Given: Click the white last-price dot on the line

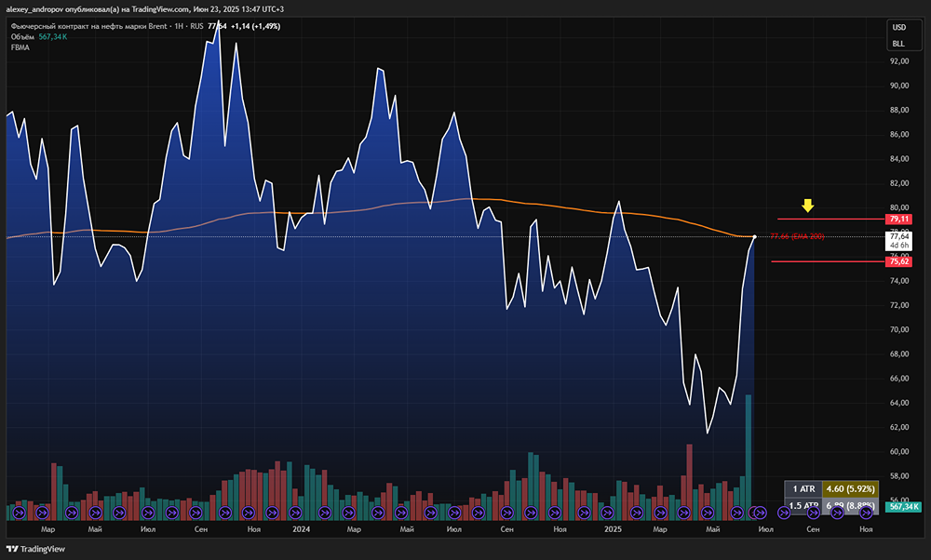Looking at the screenshot, I should 755,236.
